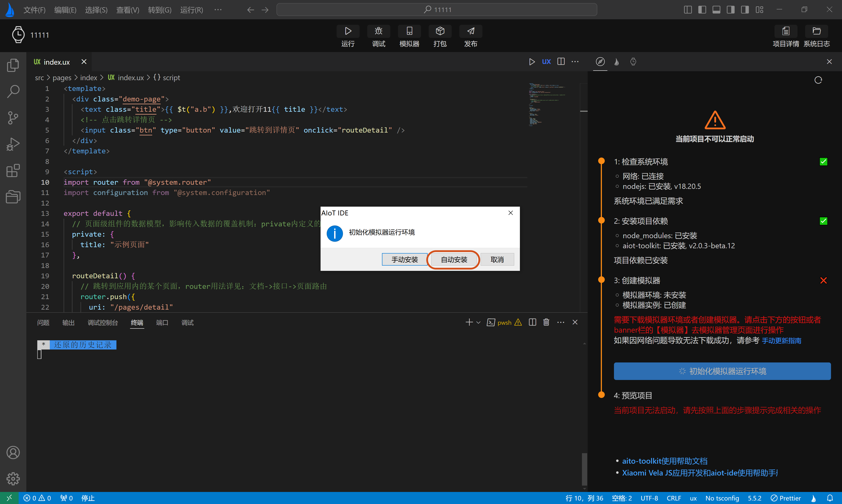
Task: Open the 手动更新指南 link
Action: (781, 341)
